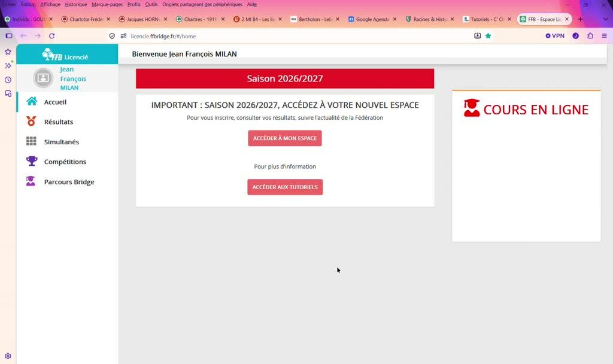
Task: Click the bookmark star in address bar
Action: coord(488,36)
